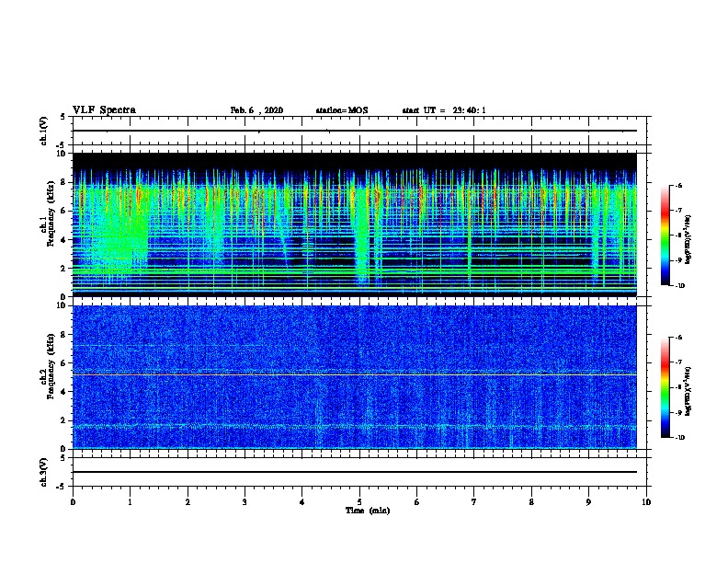The height and width of the screenshot is (563, 728).
Task: Click the 'ch.1(V)' axis label
Action: (x=44, y=131)
